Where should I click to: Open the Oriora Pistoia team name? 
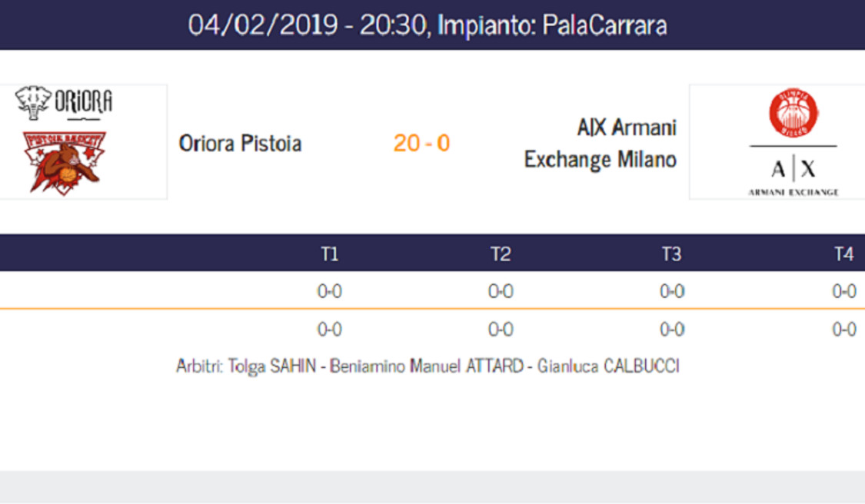(x=240, y=144)
